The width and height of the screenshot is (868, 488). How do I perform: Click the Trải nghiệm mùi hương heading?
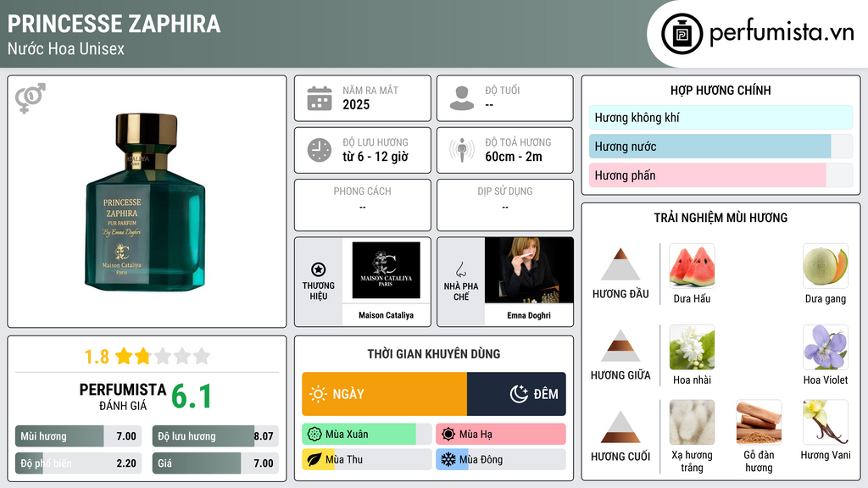point(721,218)
